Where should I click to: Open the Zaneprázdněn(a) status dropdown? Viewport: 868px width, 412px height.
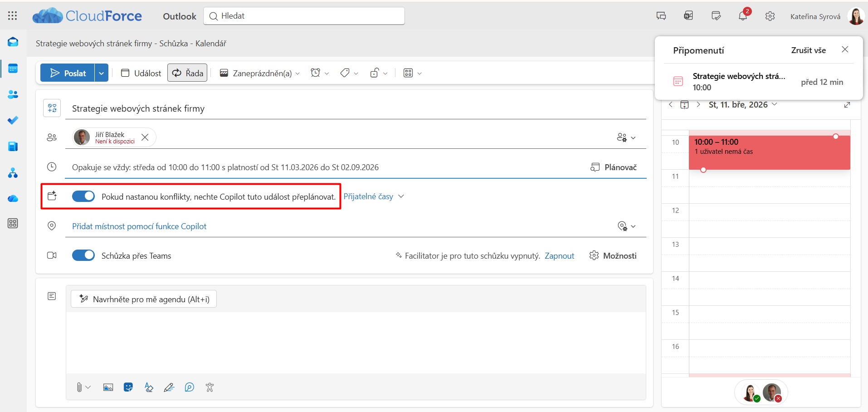coord(260,73)
